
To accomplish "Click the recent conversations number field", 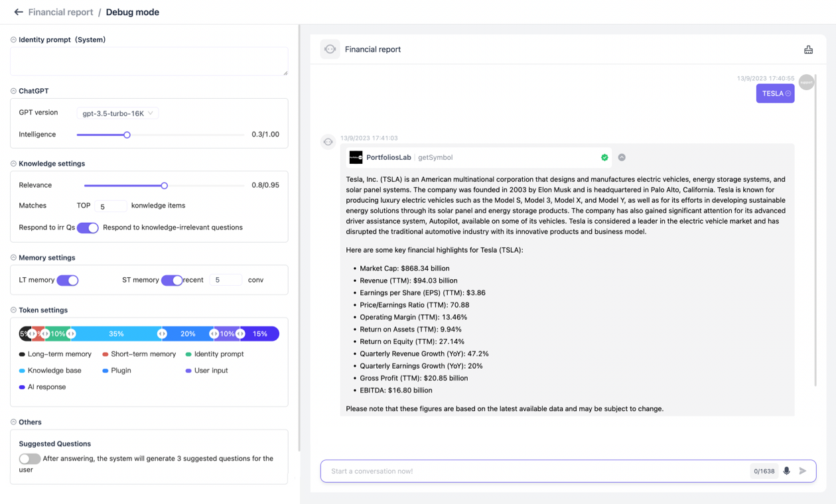I will click(x=226, y=280).
